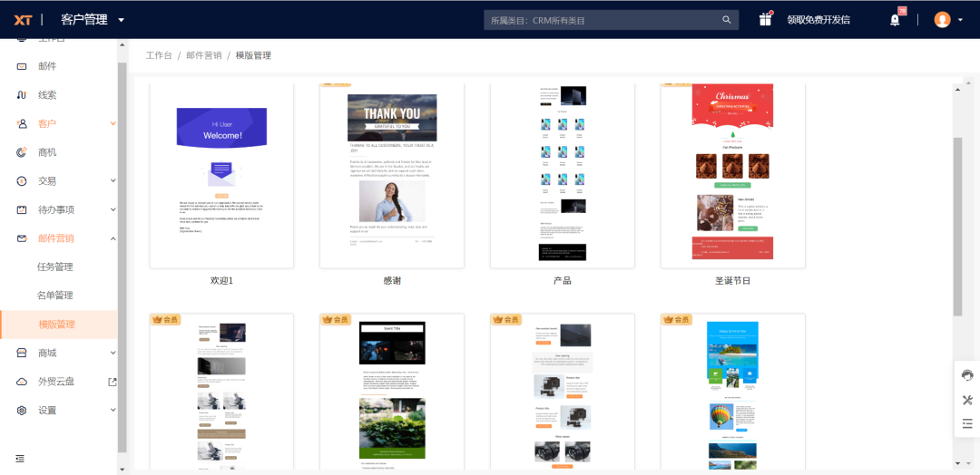This screenshot has width=980, height=475.
Task: Collapse the 邮件营销 chevron
Action: point(113,238)
